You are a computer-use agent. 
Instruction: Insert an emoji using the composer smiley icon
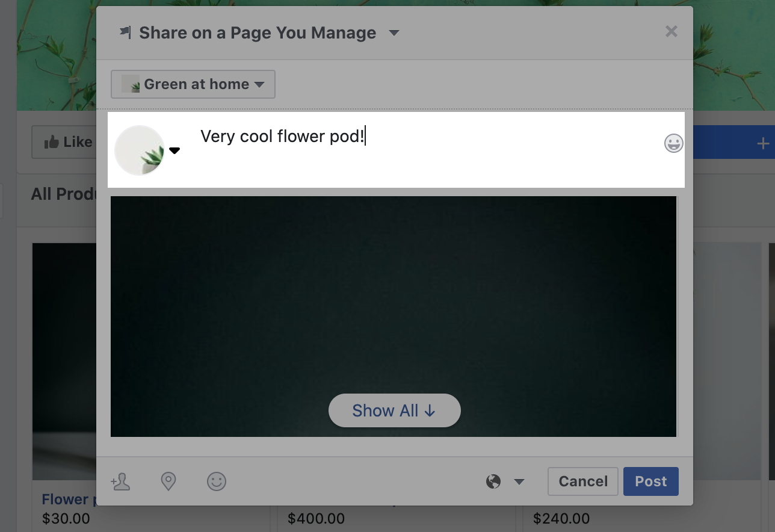pos(673,143)
